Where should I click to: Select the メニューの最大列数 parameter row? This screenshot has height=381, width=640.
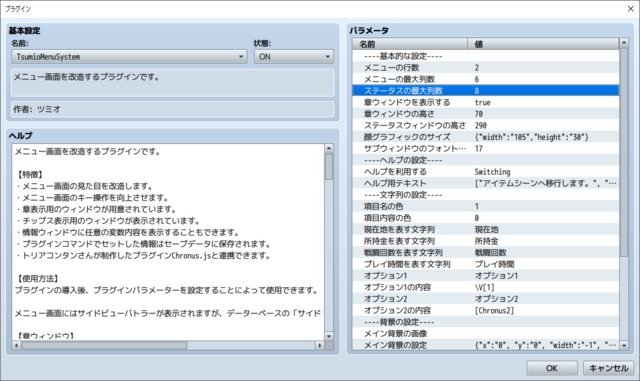pyautogui.click(x=486, y=79)
